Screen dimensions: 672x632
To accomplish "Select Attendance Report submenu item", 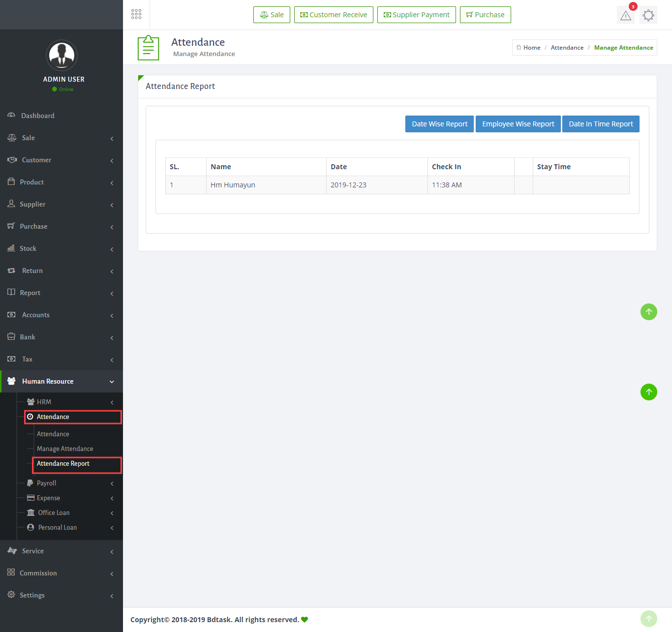I will coord(63,463).
